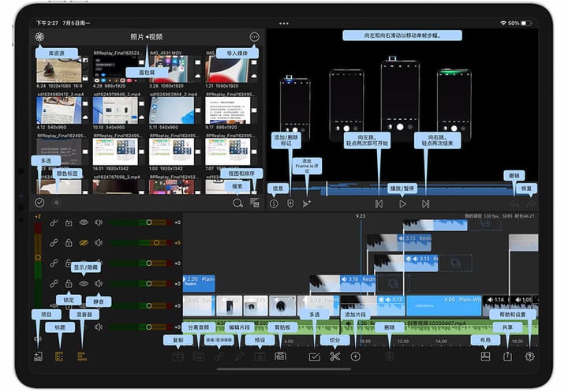Click the play button under the preview
Viewport: 568px width, 392px height.
(402, 204)
